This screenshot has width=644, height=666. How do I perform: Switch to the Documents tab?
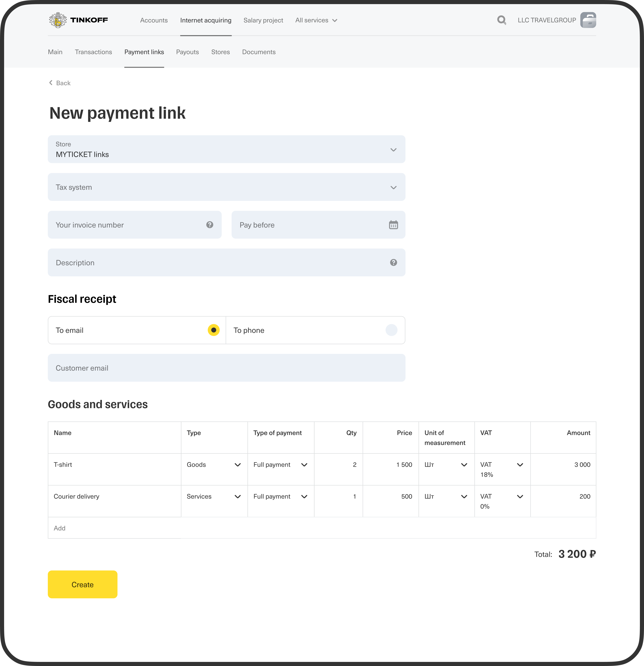coord(259,52)
